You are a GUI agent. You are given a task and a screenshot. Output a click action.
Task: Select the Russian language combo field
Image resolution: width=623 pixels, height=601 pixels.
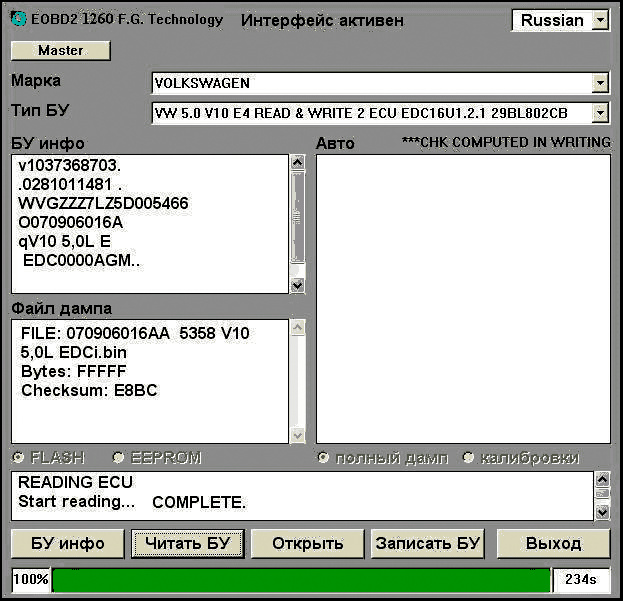[560, 20]
